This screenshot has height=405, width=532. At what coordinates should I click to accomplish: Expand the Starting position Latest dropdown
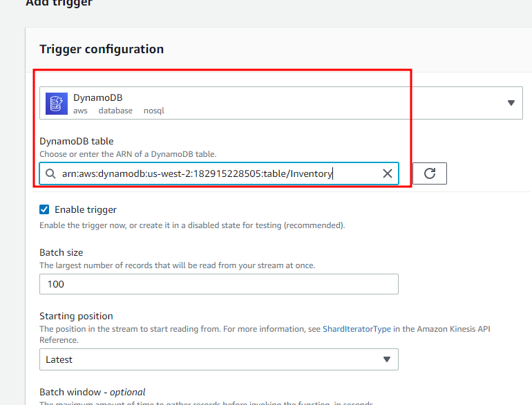pos(219,359)
